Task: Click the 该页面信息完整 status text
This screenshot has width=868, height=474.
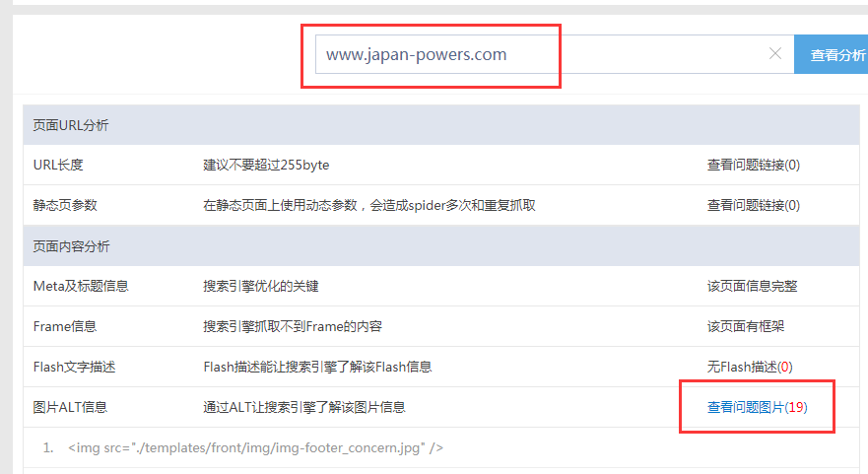Action: pos(752,286)
